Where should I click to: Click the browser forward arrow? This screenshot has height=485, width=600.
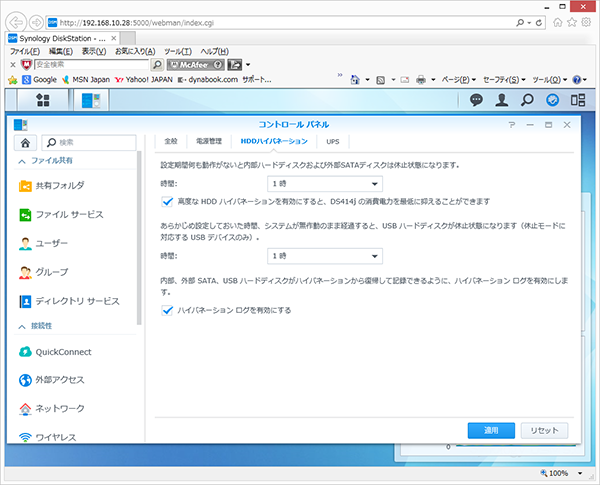click(x=36, y=23)
